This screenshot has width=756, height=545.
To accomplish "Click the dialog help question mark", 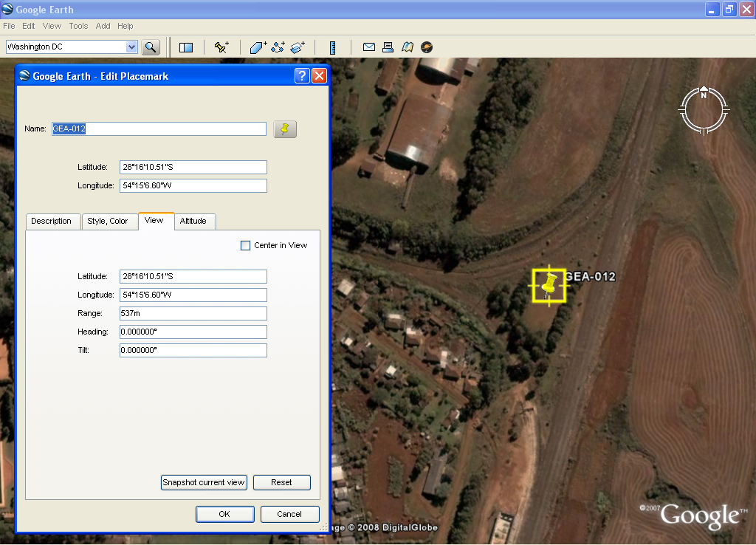I will tap(302, 76).
